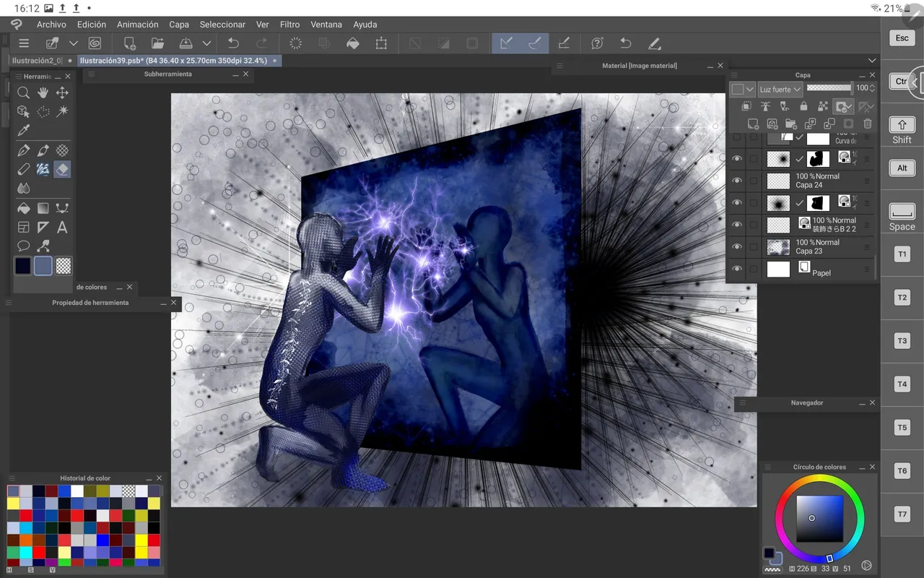Tap the Shift edge keyboard button
The height and width of the screenshot is (578, 924).
[902, 130]
